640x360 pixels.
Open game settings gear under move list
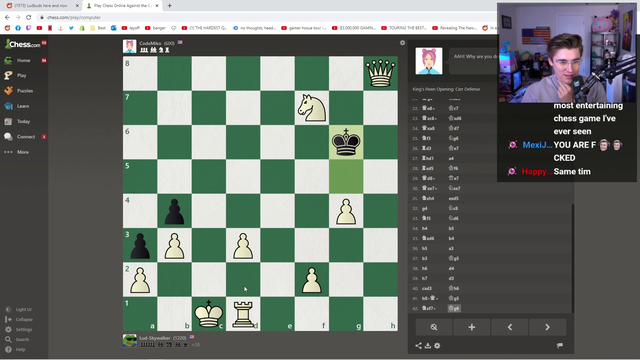(437, 346)
